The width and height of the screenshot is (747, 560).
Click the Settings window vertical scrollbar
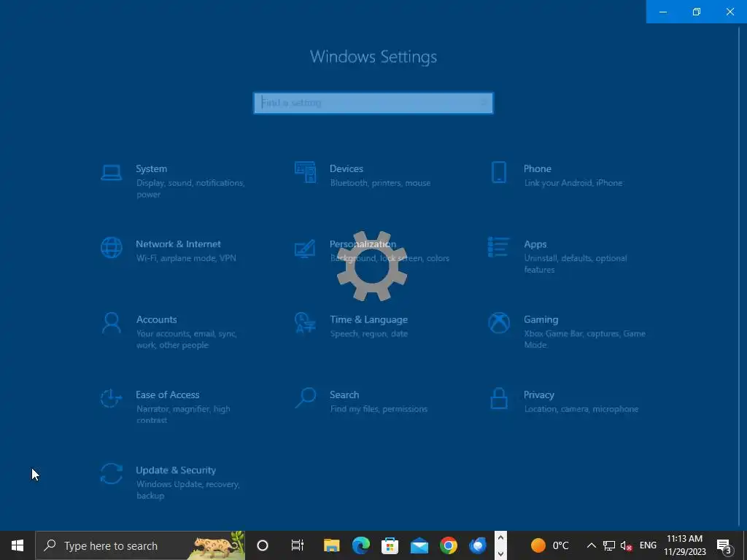point(739,276)
